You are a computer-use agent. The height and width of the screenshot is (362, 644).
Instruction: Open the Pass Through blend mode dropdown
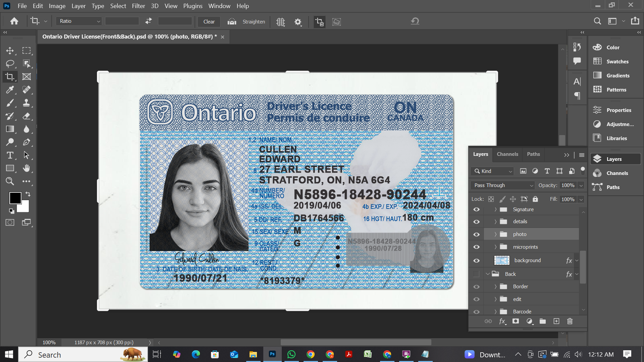click(502, 185)
